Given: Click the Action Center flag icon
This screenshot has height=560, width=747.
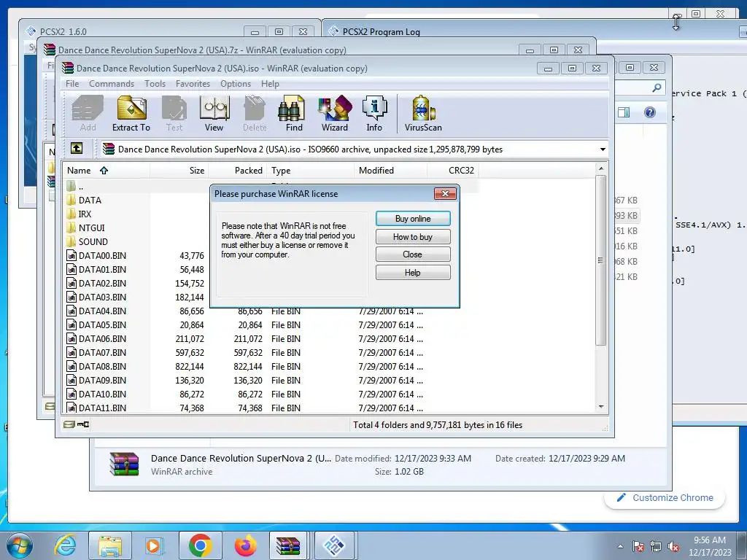Looking at the screenshot, I should click(638, 546).
